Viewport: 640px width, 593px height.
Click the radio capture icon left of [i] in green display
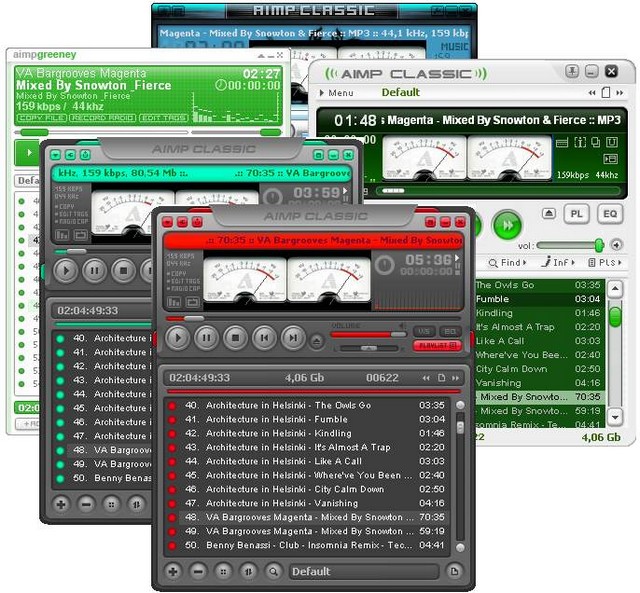562,143
